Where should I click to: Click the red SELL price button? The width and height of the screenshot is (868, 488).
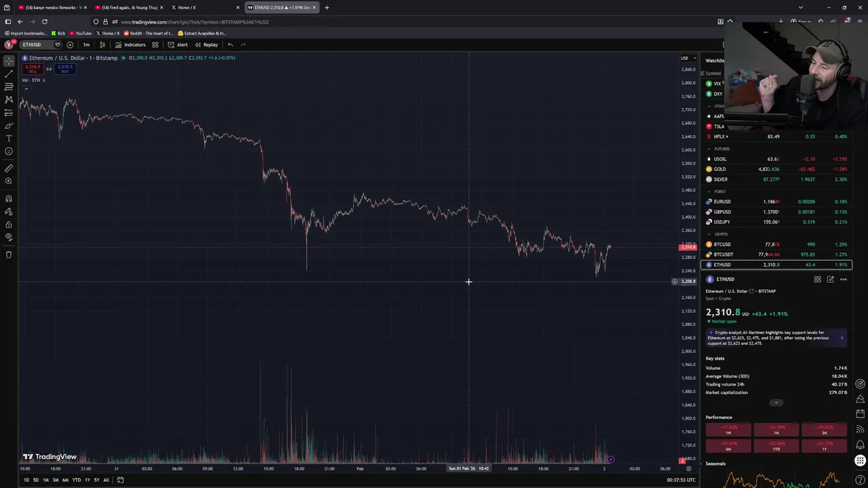33,68
